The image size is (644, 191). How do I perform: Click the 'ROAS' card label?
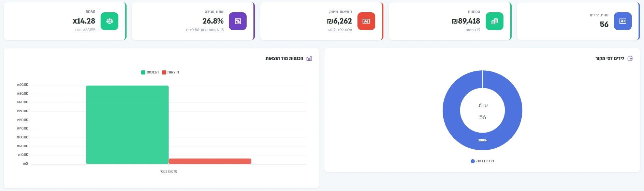pyautogui.click(x=90, y=12)
